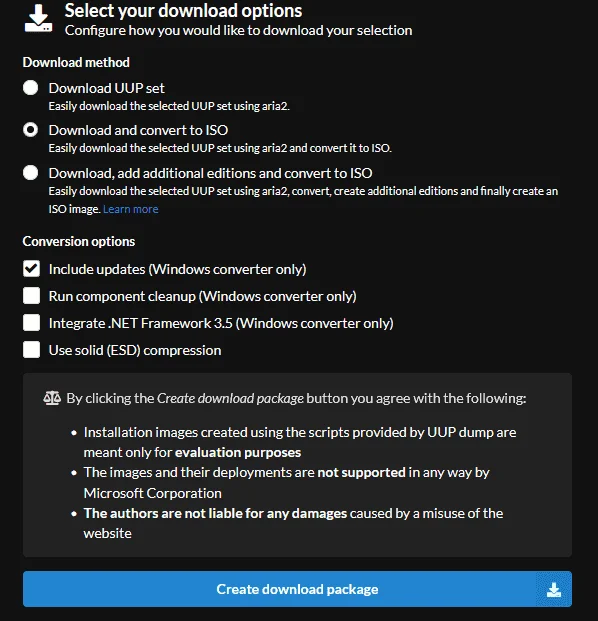Image resolution: width=598 pixels, height=621 pixels.
Task: Click the Integrate .NET Framework 3.5 label
Action: tap(221, 323)
